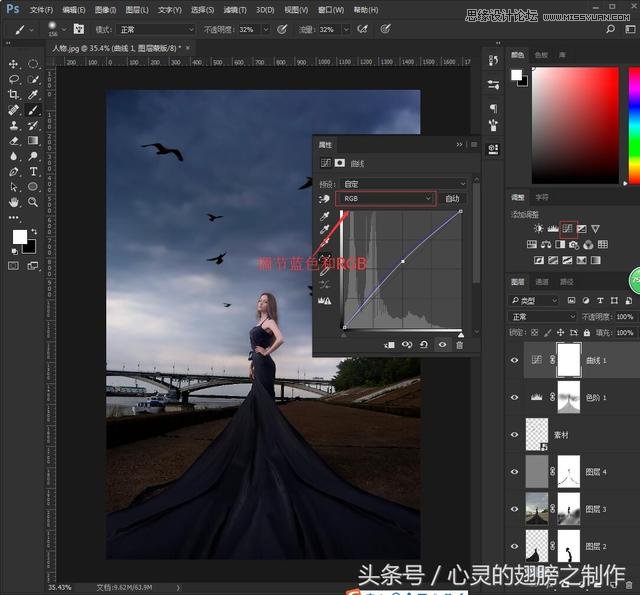The width and height of the screenshot is (640, 595).
Task: Toggle visibility of the 素材 layer
Action: (514, 433)
